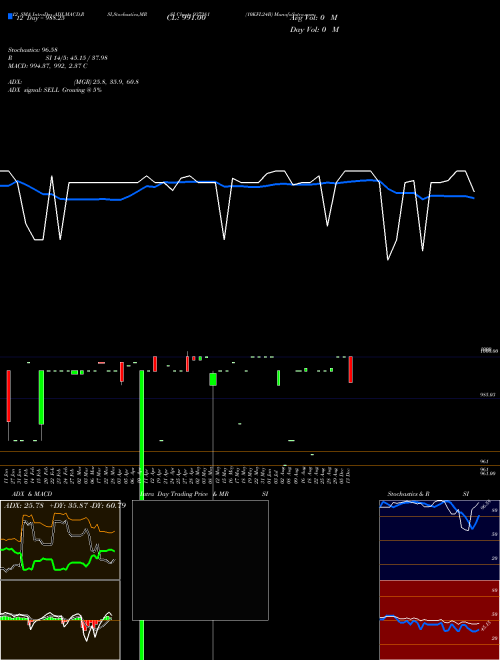Select the 'Day Vol: 0 M' readout
The height and width of the screenshot is (660, 500).
click(314, 30)
